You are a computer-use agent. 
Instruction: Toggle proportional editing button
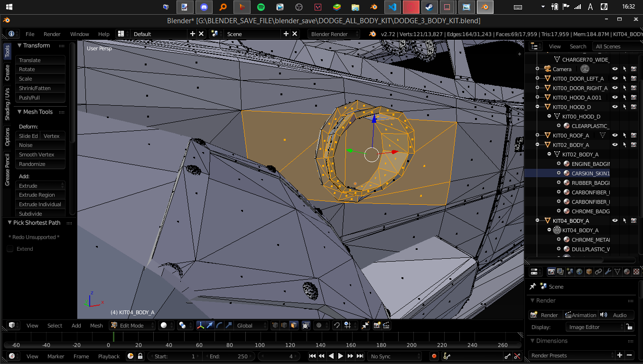pyautogui.click(x=322, y=326)
